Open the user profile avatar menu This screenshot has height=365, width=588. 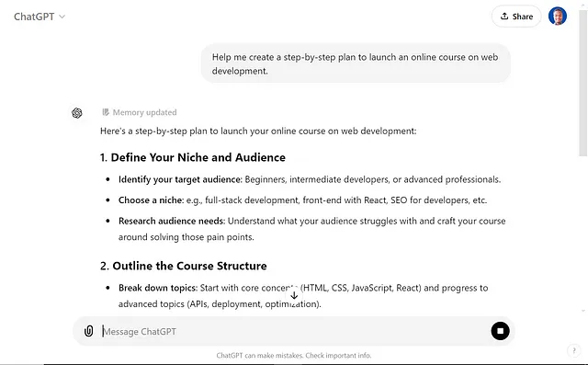click(x=558, y=17)
